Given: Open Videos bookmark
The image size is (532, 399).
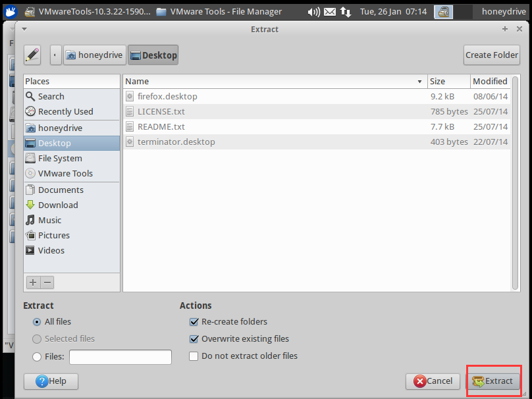Looking at the screenshot, I should pyautogui.click(x=72, y=250).
